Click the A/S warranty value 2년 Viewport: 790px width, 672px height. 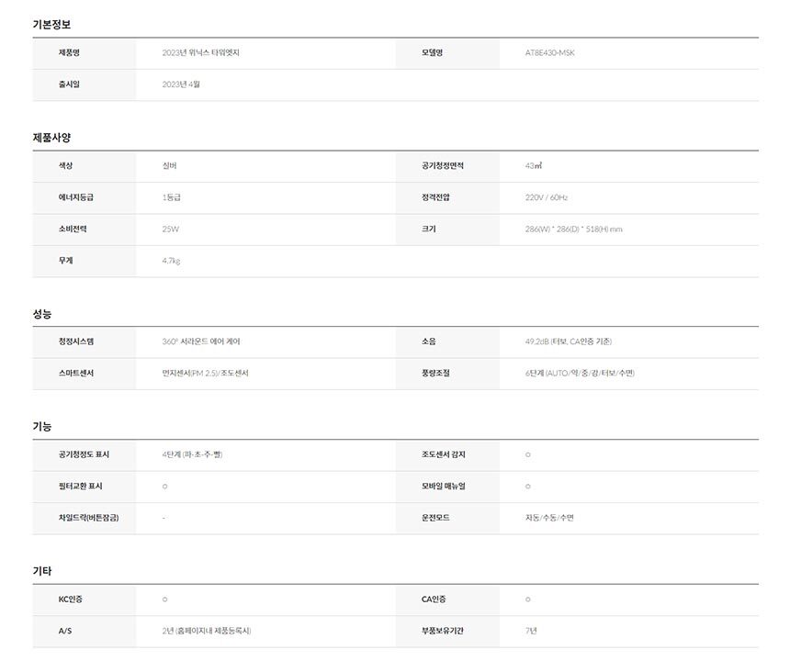coord(207,631)
